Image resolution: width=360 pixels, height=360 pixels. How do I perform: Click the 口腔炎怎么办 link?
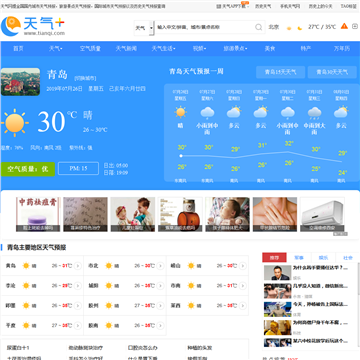click(142, 348)
